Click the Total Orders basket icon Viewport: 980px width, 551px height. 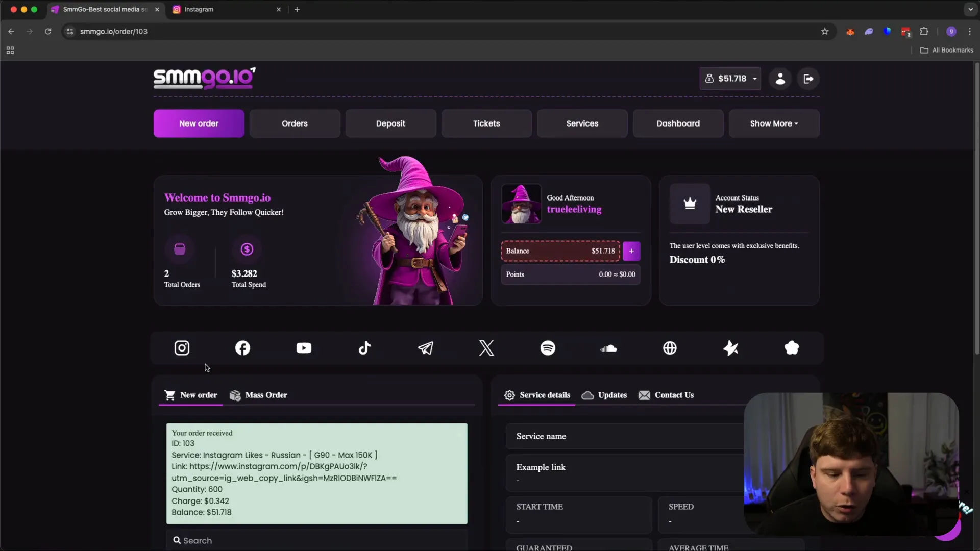[180, 249]
